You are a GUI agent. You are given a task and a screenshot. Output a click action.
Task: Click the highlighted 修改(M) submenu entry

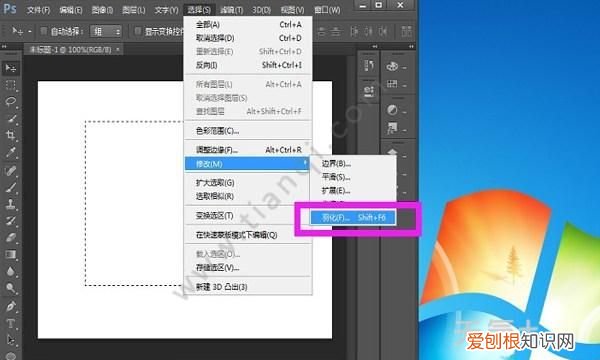coord(247,164)
